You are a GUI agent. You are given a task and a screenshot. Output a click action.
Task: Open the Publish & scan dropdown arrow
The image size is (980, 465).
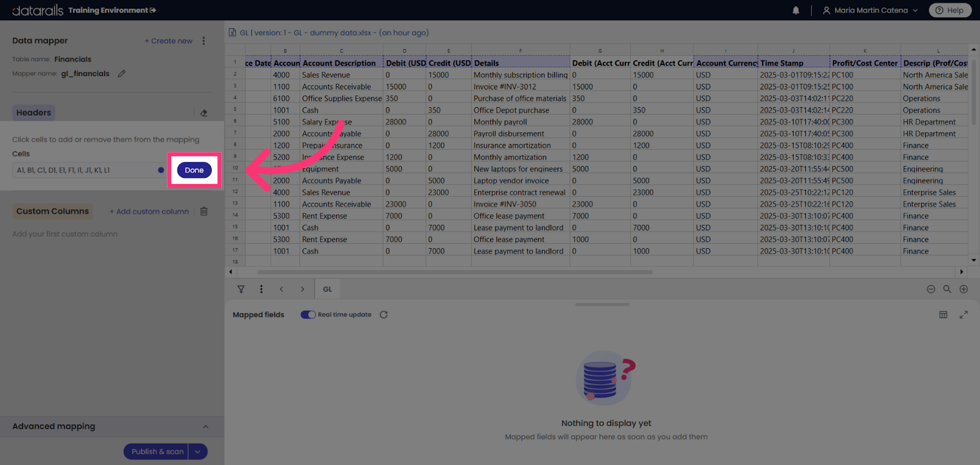[197, 452]
